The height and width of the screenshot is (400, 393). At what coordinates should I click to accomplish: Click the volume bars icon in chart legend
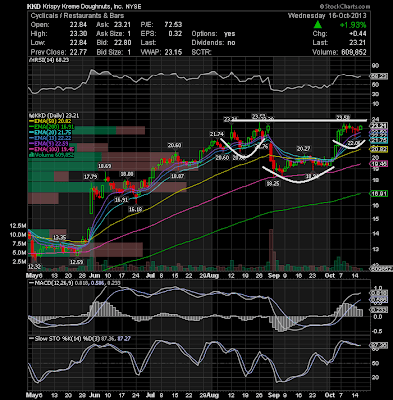(31, 155)
